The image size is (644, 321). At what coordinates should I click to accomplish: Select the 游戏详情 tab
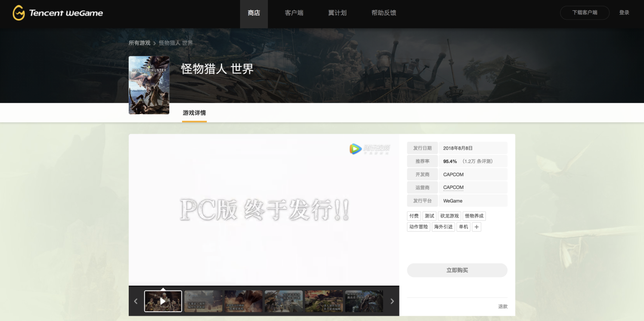click(x=194, y=113)
